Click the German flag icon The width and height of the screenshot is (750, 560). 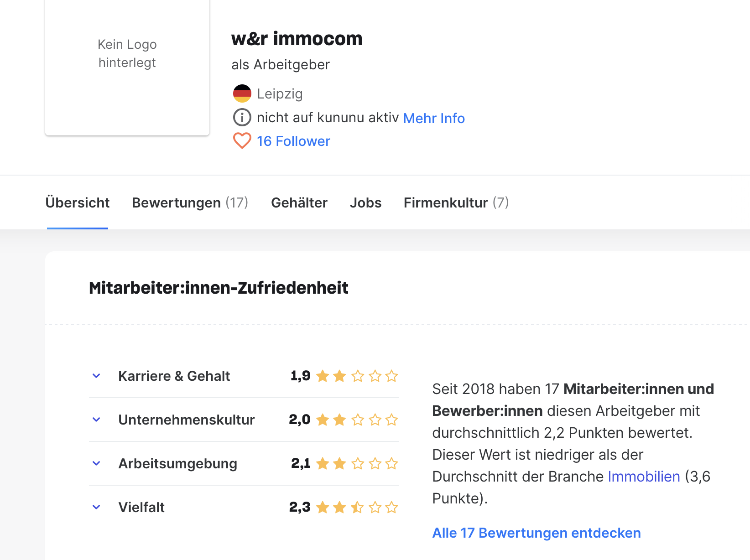pos(242,93)
